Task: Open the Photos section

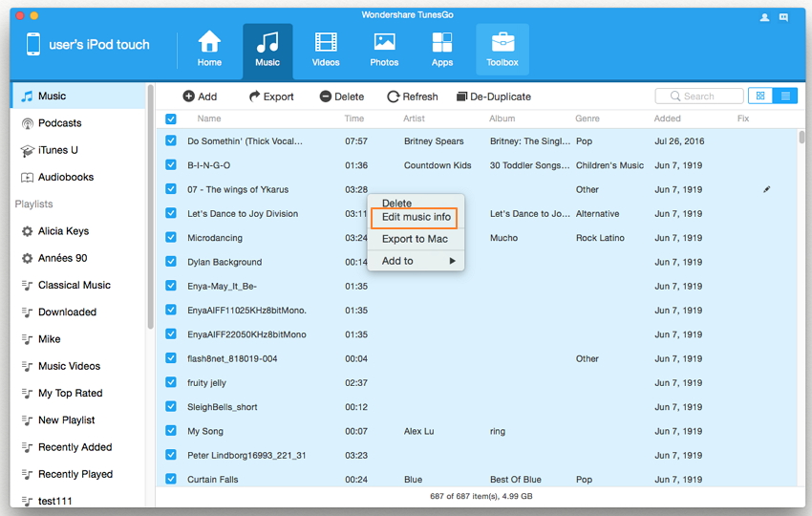Action: [x=384, y=49]
